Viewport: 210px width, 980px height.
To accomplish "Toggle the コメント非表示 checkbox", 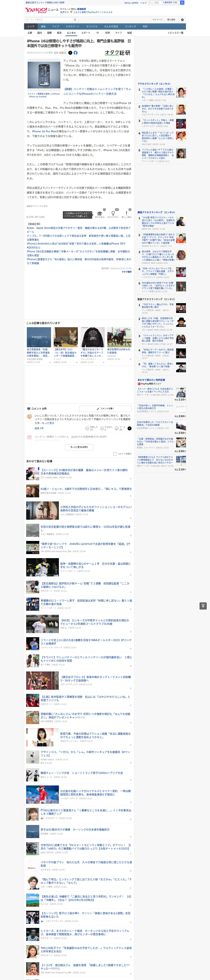I will (115, 454).
